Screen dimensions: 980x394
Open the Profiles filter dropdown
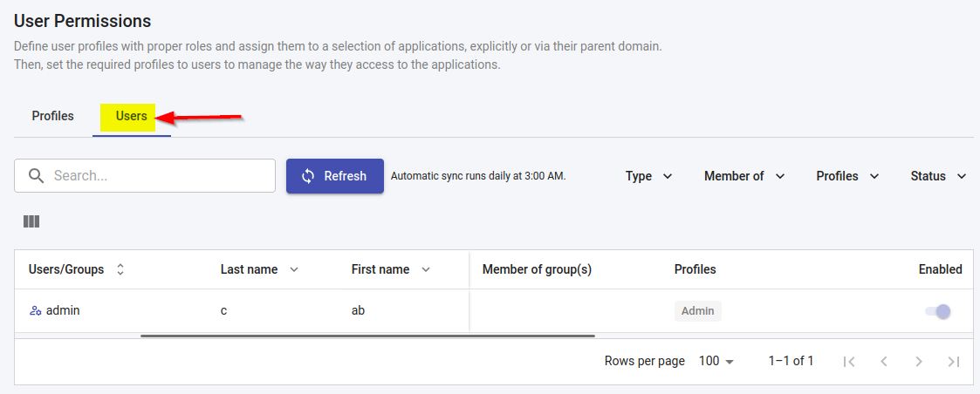click(x=847, y=176)
